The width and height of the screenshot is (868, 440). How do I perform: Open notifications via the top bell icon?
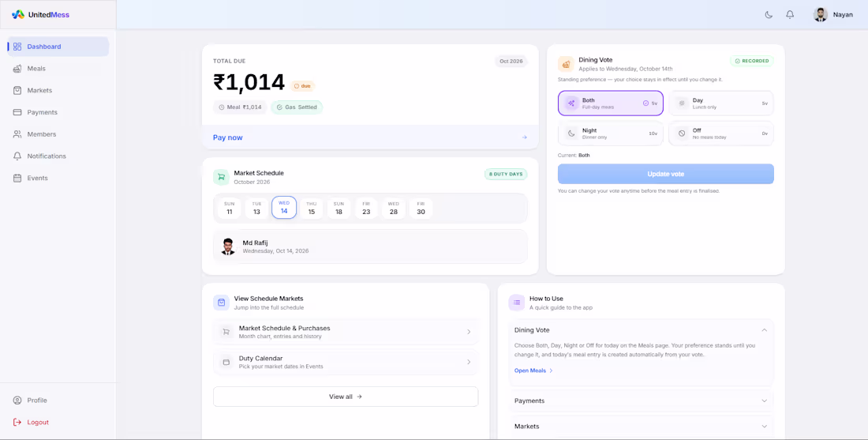(790, 15)
